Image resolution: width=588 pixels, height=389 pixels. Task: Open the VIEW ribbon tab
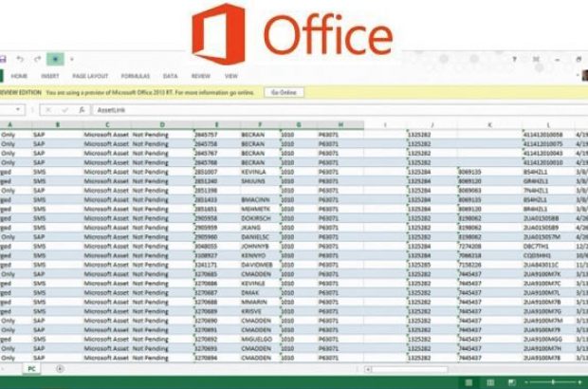(231, 76)
